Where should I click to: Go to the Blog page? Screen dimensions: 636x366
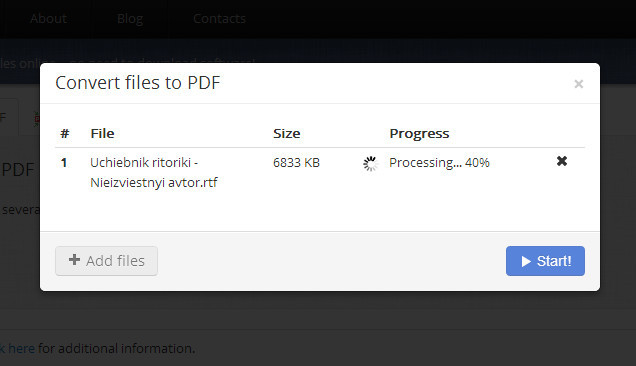point(130,19)
